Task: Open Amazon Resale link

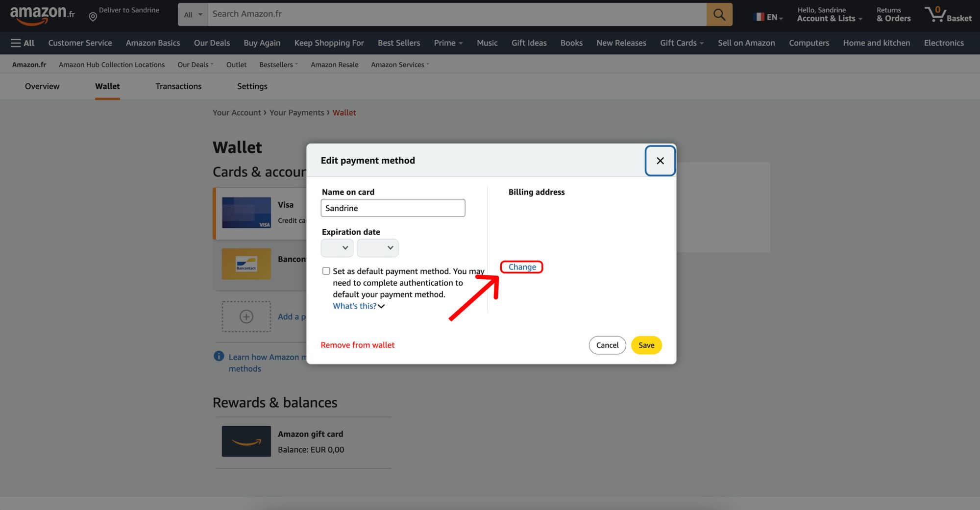Action: (x=334, y=65)
